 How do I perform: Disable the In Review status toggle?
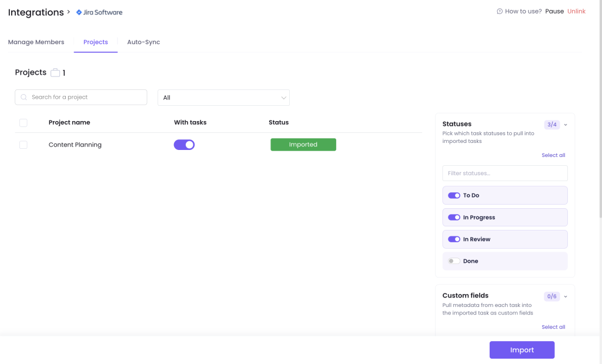[454, 239]
